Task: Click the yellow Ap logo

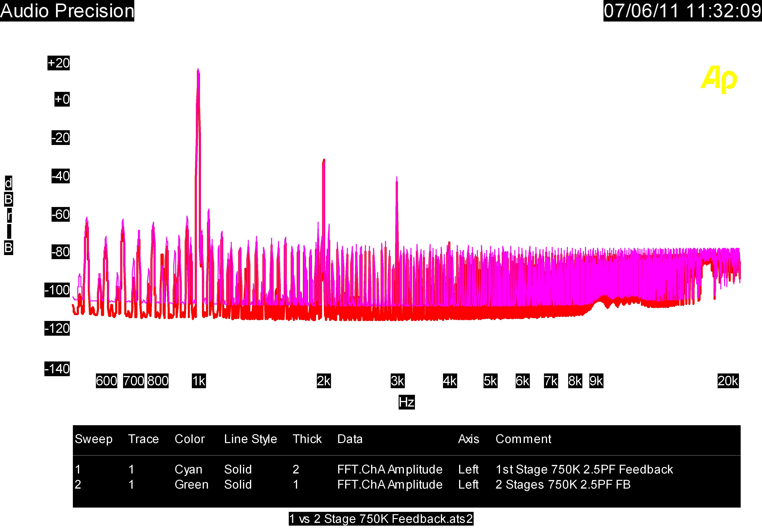Action: coord(719,80)
